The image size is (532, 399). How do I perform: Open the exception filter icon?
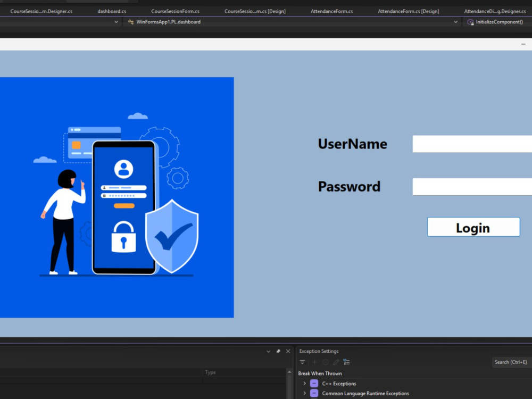[302, 362]
